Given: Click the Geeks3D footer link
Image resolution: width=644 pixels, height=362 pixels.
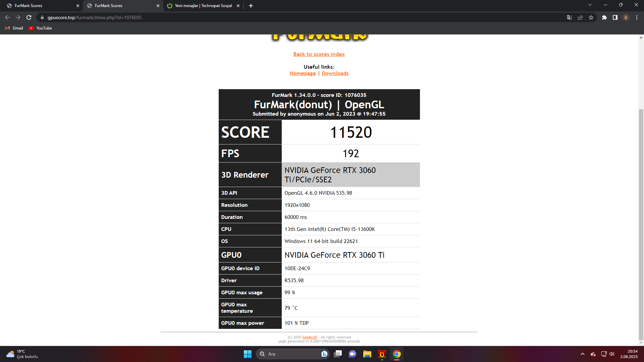Looking at the screenshot, I should tap(309, 337).
